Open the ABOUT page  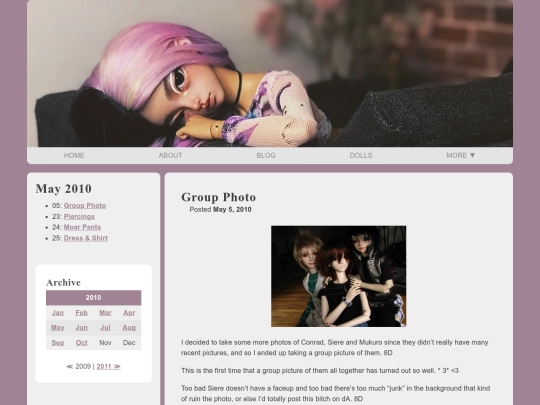click(170, 155)
